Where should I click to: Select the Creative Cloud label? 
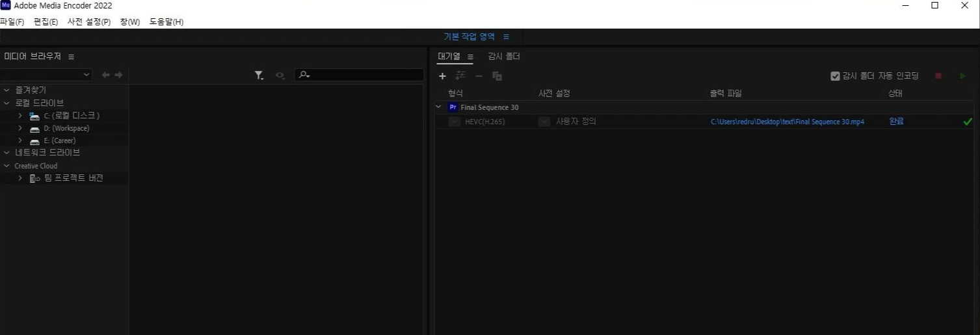[36, 166]
